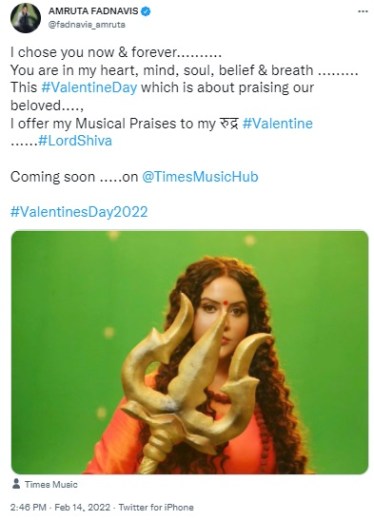Select the AMRUTA FADNAVIS display name
This screenshot has width=374, height=520.
coord(93,11)
